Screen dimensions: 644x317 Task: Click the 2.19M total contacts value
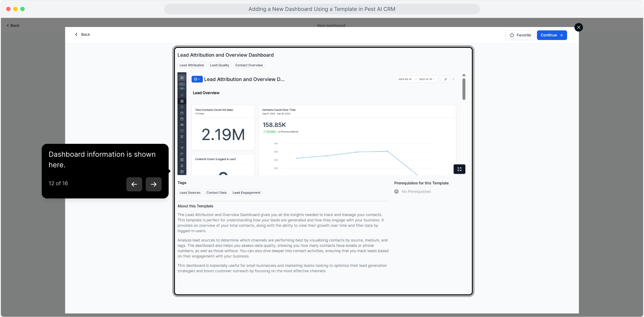point(223,135)
